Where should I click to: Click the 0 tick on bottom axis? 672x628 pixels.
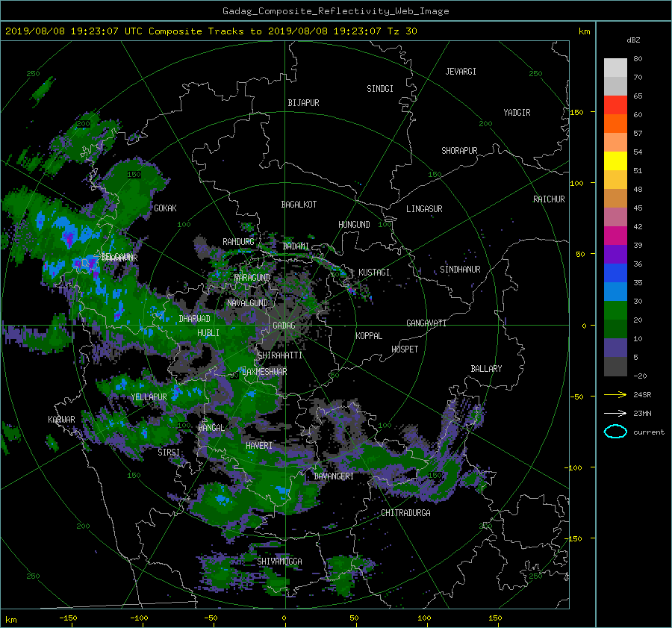[x=284, y=618]
